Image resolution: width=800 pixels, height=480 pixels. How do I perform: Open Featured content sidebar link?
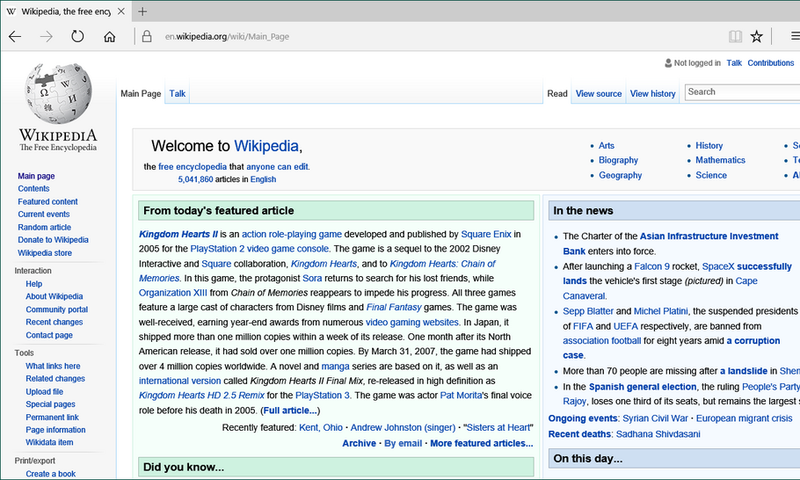tap(48, 201)
